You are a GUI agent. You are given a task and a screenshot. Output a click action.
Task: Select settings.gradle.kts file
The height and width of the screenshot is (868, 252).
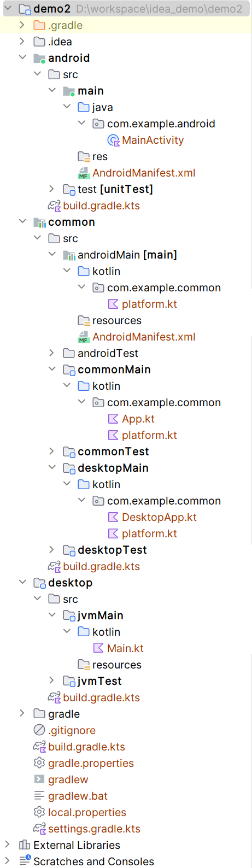pyautogui.click(x=94, y=829)
